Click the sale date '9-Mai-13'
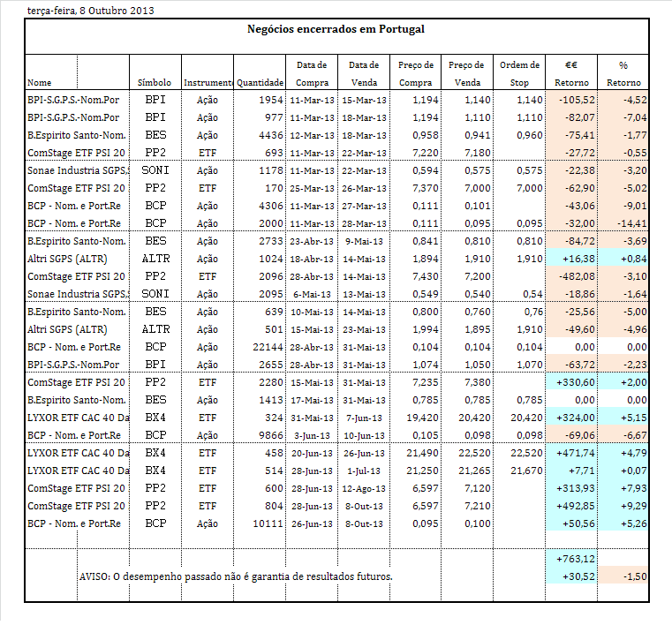 pyautogui.click(x=364, y=241)
